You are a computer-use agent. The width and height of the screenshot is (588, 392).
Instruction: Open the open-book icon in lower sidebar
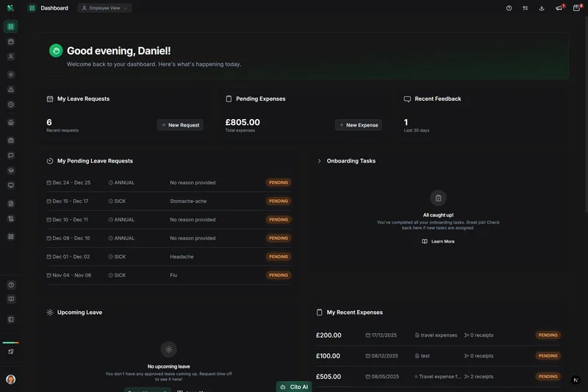tap(11, 299)
